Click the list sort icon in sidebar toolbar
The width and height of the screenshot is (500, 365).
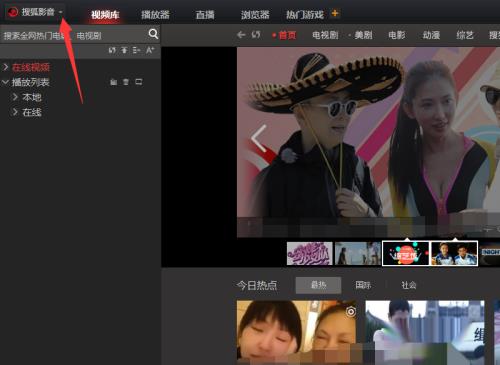(136, 50)
